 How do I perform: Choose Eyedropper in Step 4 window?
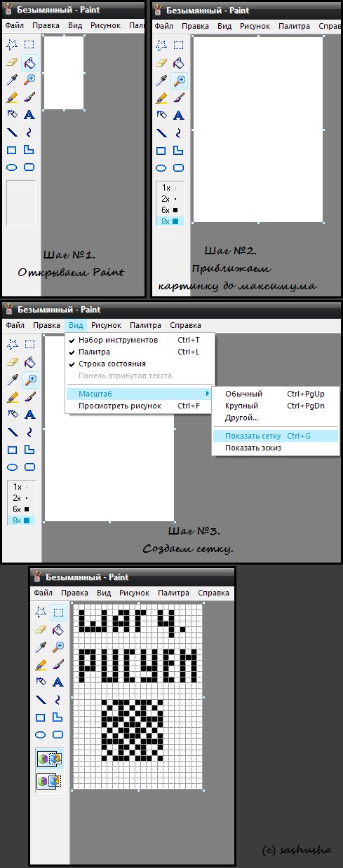41,647
